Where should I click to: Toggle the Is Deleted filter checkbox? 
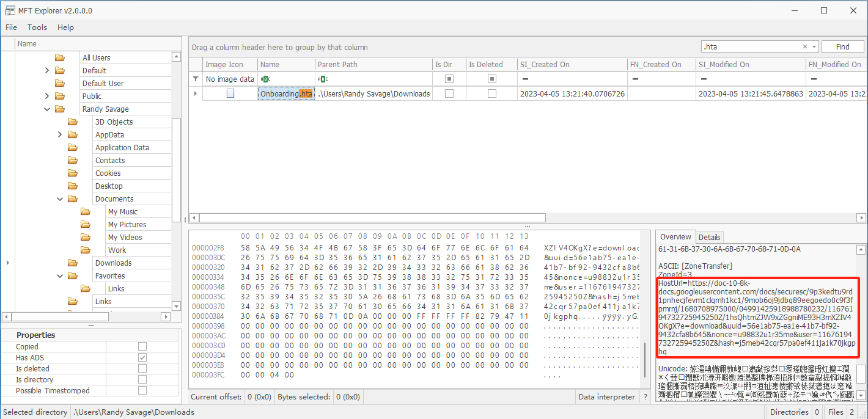(492, 79)
